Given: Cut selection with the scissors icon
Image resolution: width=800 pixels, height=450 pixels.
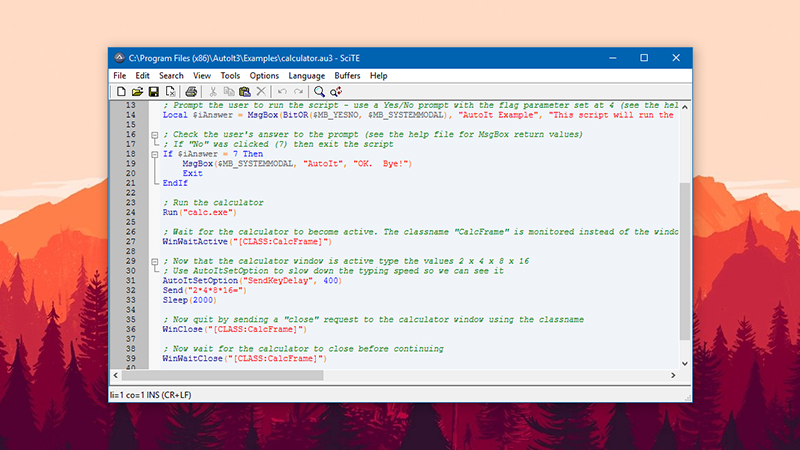Looking at the screenshot, I should pos(213,92).
